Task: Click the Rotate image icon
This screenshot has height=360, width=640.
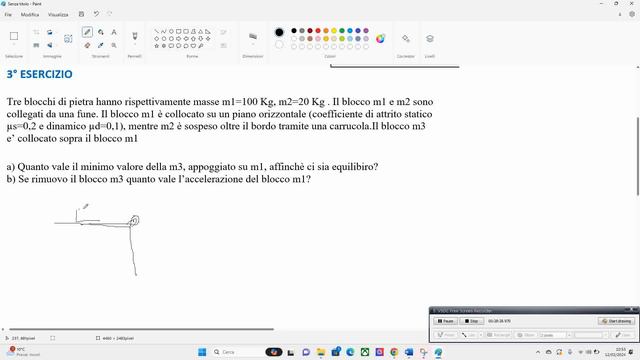Action: point(49,32)
